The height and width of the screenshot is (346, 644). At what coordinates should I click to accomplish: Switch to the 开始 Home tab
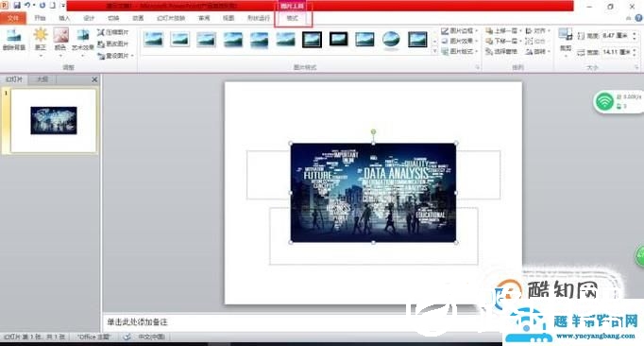[40, 18]
